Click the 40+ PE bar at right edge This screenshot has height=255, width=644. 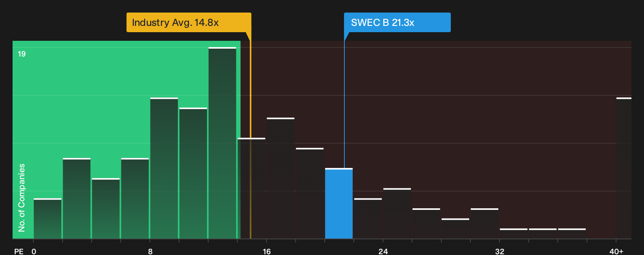click(624, 168)
